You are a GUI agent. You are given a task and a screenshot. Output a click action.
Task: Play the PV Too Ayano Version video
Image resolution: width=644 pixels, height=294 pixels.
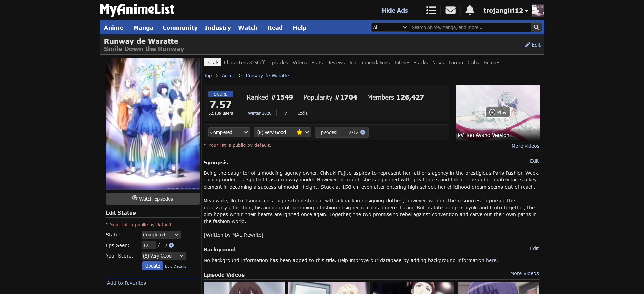498,112
